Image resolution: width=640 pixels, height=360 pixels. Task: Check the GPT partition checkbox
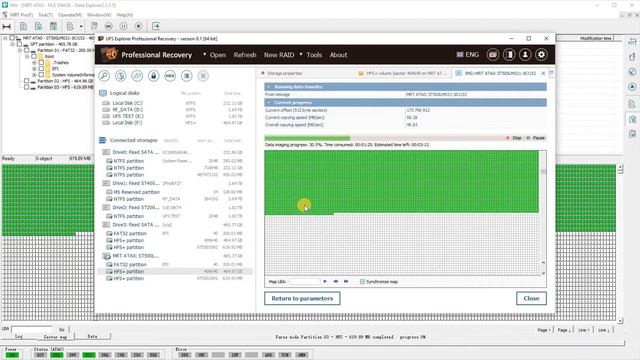(x=19, y=44)
